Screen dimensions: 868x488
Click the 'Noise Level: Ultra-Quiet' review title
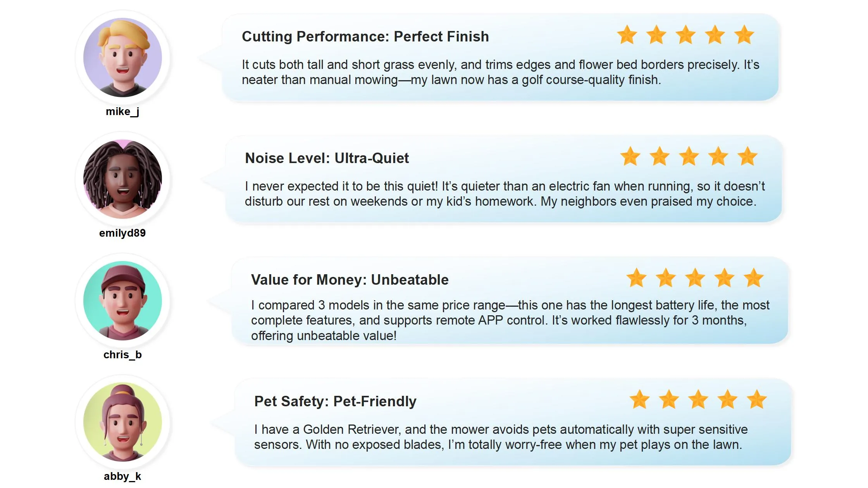coord(327,158)
